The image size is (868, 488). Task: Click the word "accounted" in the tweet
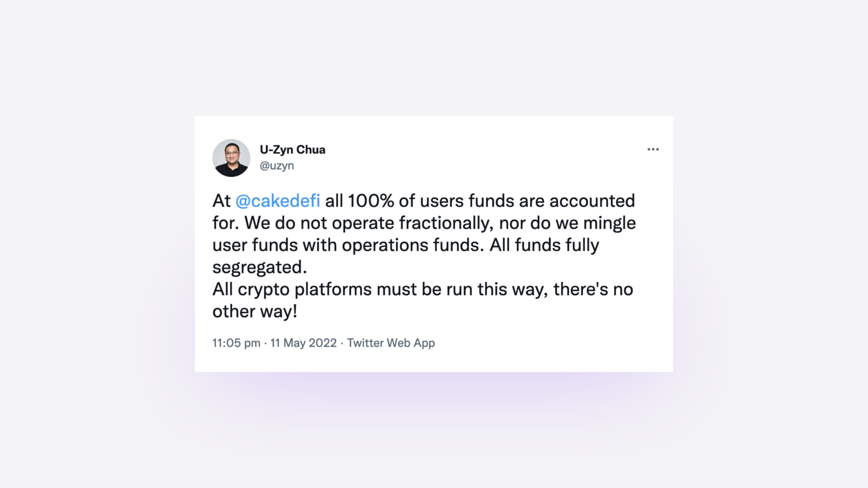592,201
